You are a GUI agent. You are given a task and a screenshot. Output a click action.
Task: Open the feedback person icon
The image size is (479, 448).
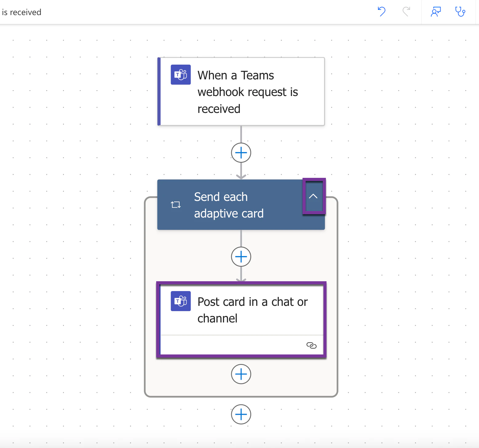pos(436,12)
